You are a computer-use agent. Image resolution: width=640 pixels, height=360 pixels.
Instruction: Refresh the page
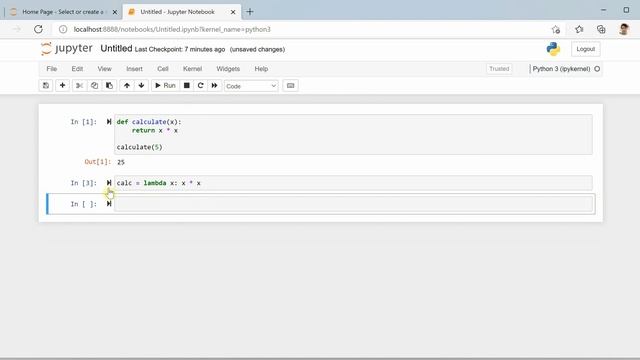pos(38,29)
